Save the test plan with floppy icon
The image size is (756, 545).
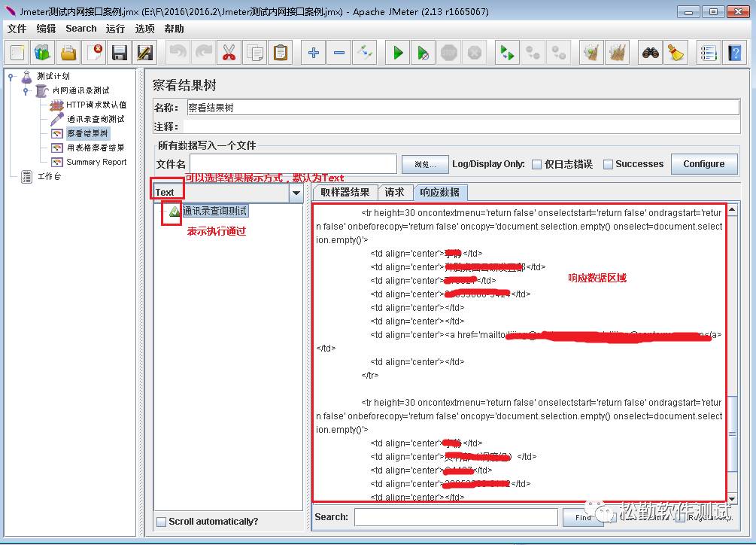coord(120,53)
